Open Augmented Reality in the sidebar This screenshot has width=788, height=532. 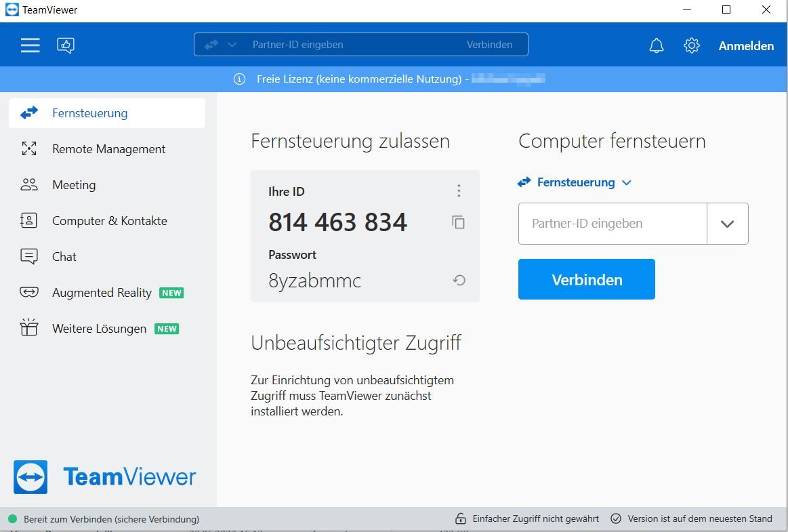click(102, 293)
